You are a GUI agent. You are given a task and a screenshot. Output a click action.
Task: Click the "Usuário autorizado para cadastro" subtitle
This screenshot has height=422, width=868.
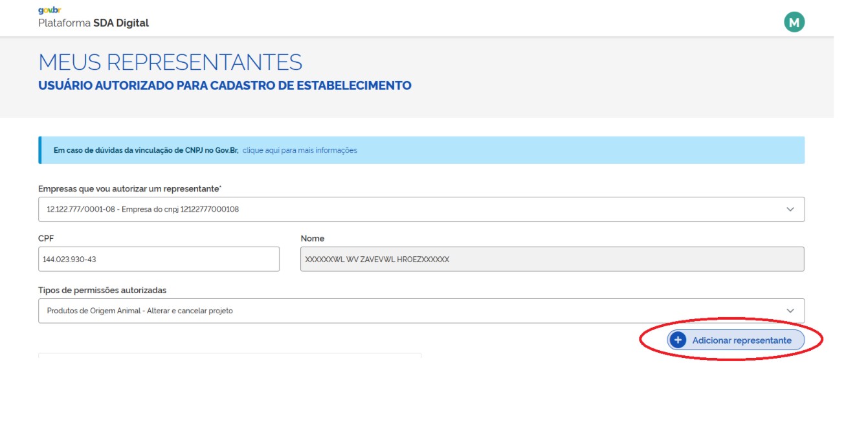[x=225, y=85]
